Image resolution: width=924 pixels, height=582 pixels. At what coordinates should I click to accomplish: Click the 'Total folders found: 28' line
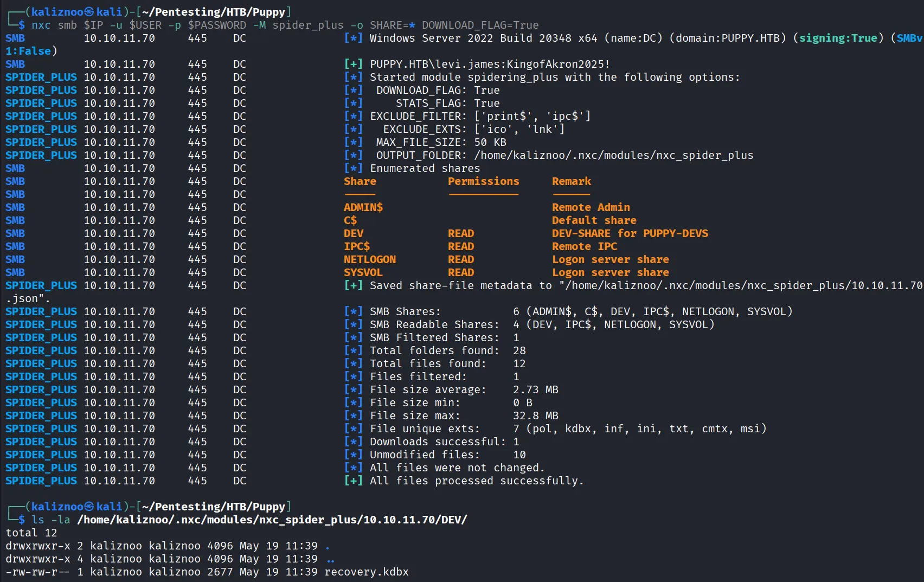click(448, 350)
